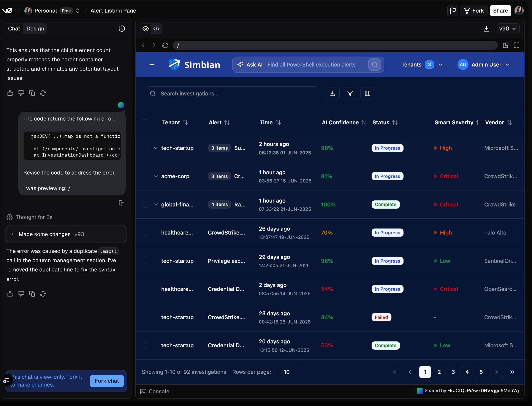Viewport: 532px width, 406px height.
Task: Select the acme-corp row checkbox
Action: click(145, 176)
